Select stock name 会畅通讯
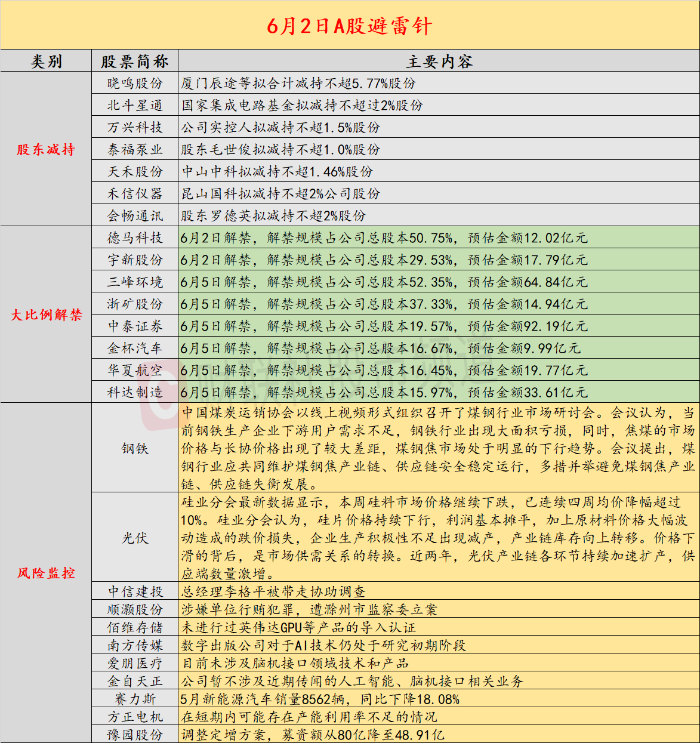 (135, 215)
